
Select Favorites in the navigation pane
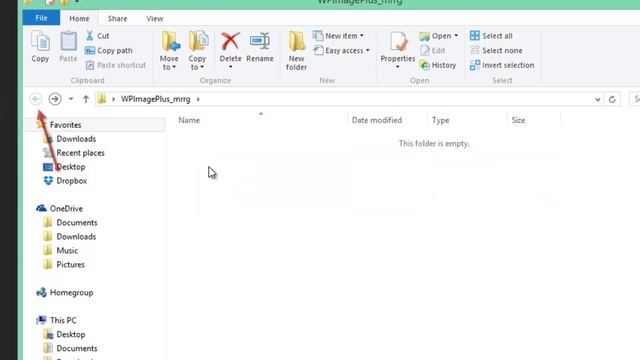click(x=65, y=125)
